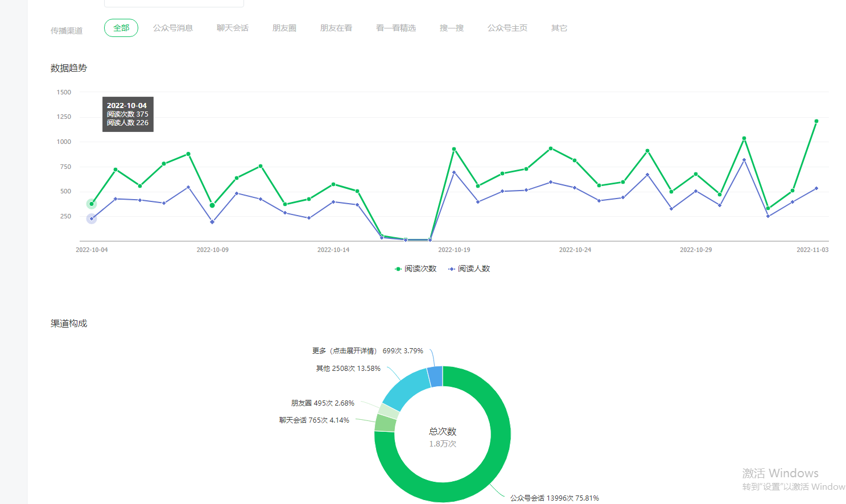846x504 pixels.
Task: Click the 数据趋势 section heading
Action: tap(69, 68)
